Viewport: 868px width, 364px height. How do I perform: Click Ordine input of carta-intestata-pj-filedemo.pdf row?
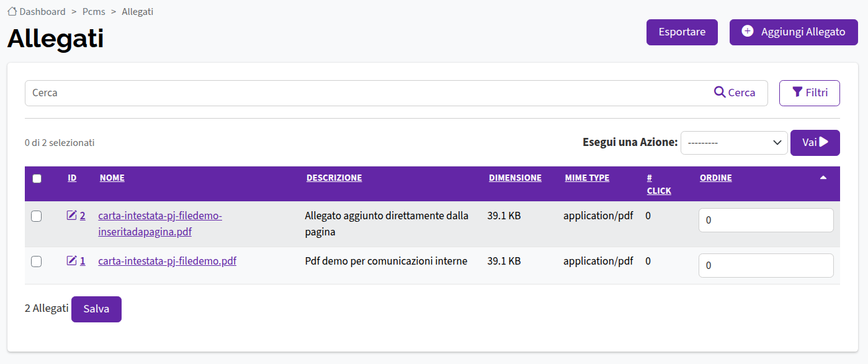766,265
